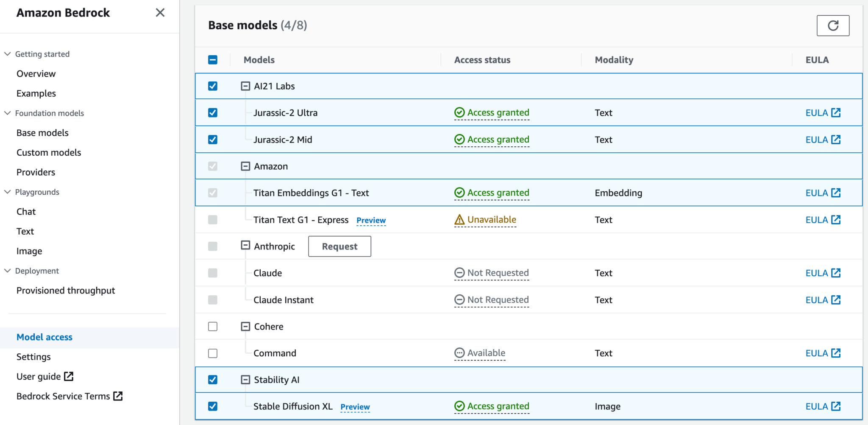Click the Not Requested status for Claude
The width and height of the screenshot is (868, 425).
pos(492,273)
